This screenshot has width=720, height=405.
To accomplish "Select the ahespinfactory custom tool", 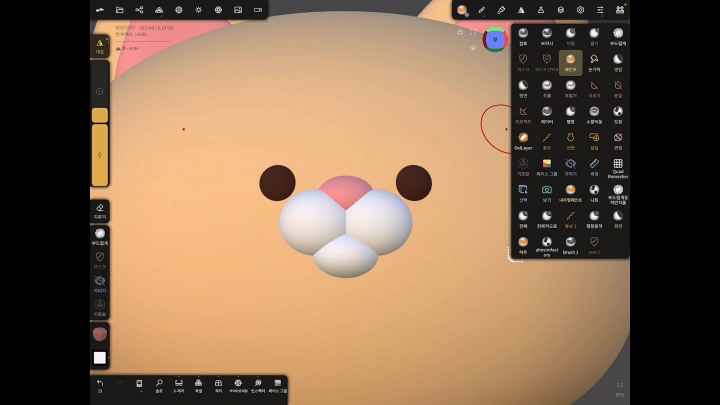I will click(x=547, y=247).
